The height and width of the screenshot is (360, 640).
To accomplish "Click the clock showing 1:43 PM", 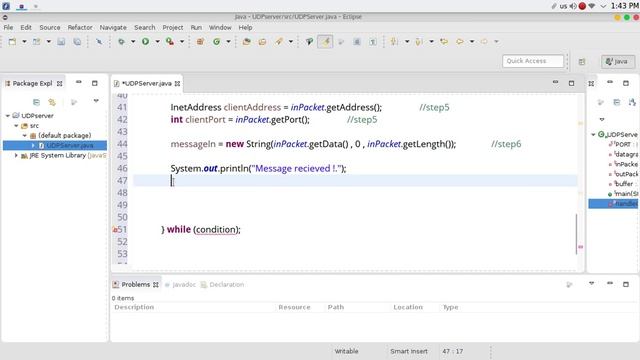I will click(624, 6).
